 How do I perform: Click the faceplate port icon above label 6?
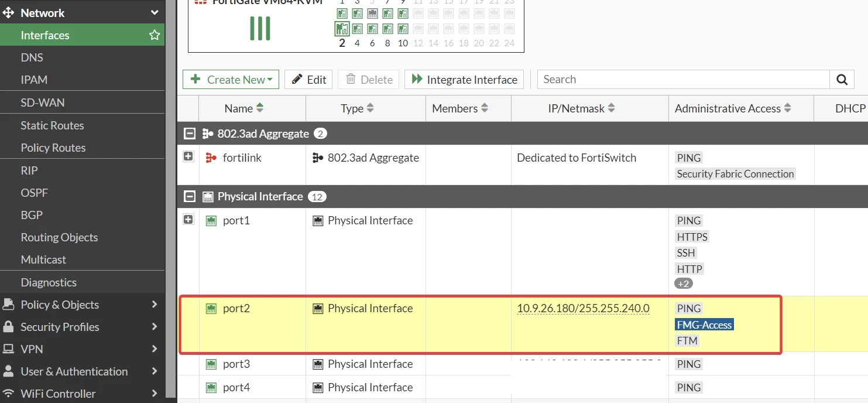(372, 28)
